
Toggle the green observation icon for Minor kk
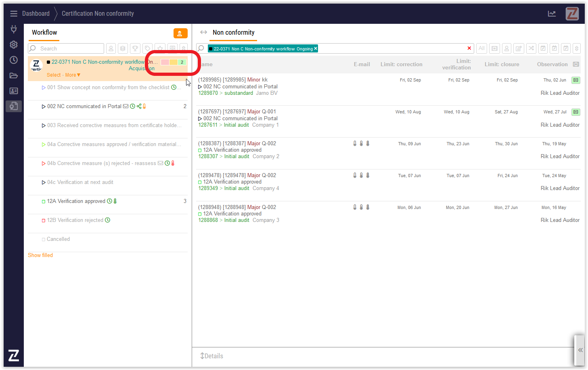click(576, 80)
